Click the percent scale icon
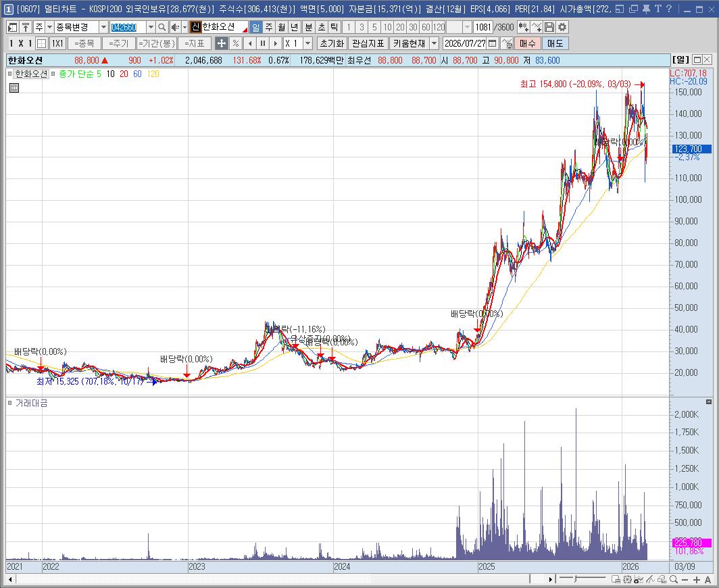 pyautogui.click(x=235, y=43)
